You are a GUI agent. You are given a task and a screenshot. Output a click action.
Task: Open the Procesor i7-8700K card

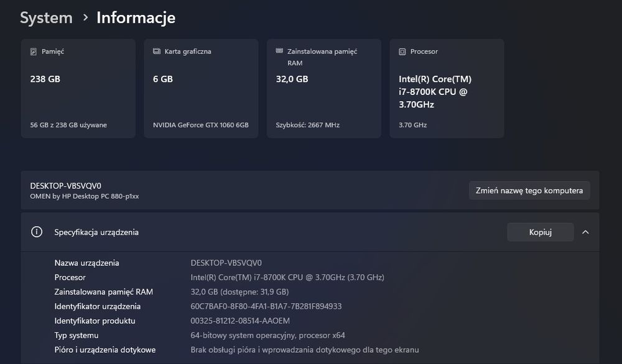coord(447,88)
